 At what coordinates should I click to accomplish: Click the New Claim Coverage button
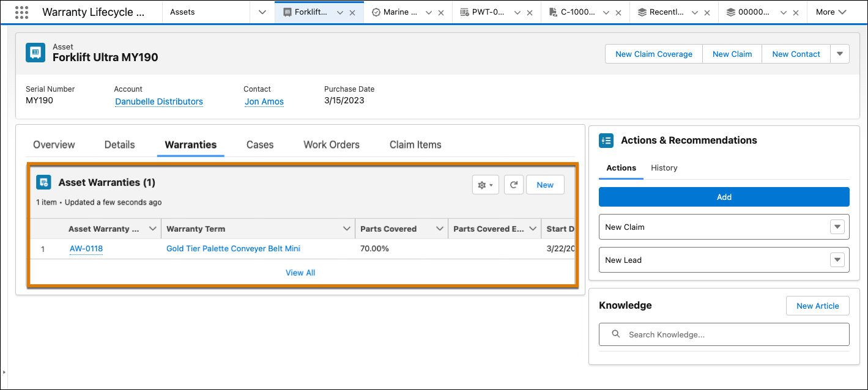[x=653, y=54]
